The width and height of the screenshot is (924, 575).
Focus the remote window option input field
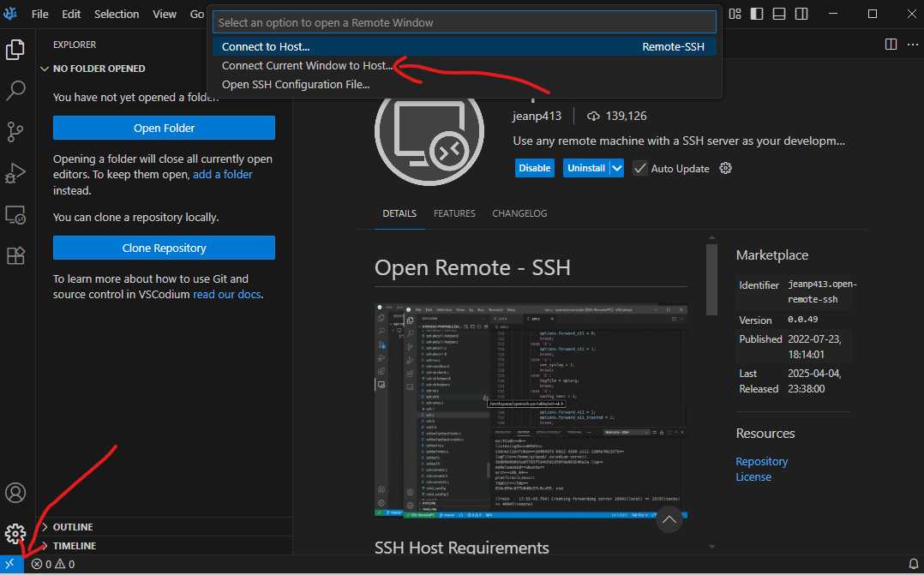(465, 22)
